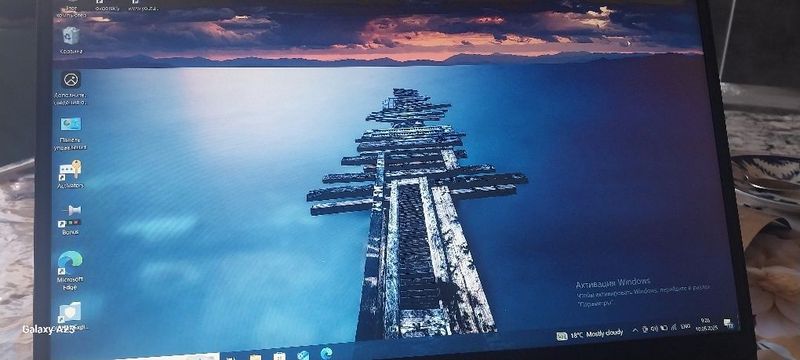
Task: Open the Microsoft Store icon in taskbar
Action: 279,356
